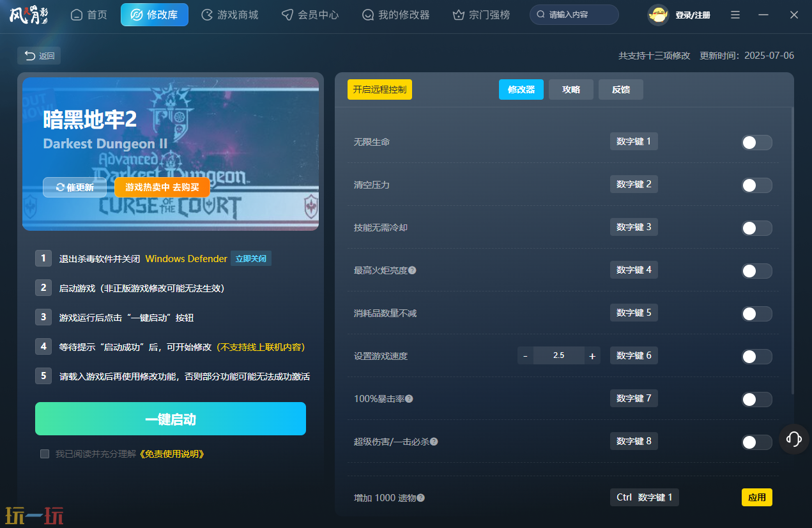This screenshot has width=812, height=528.
Task: Open the 游戏商城 game store tab
Action: [x=229, y=14]
